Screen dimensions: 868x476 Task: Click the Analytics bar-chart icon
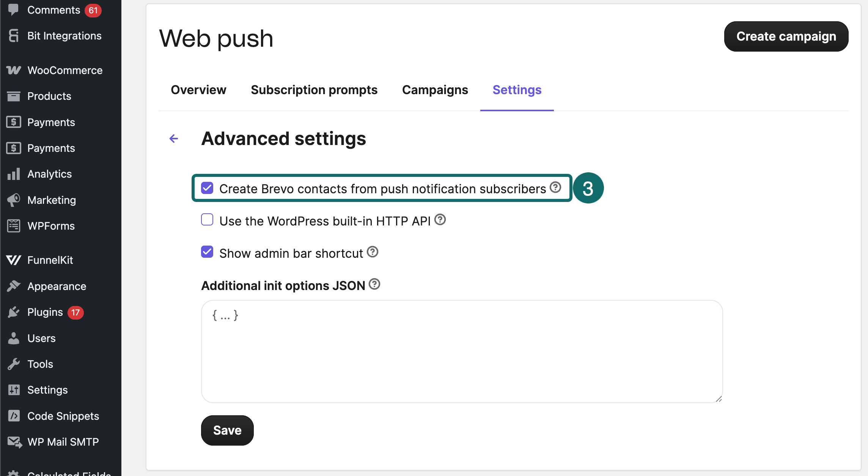point(14,174)
